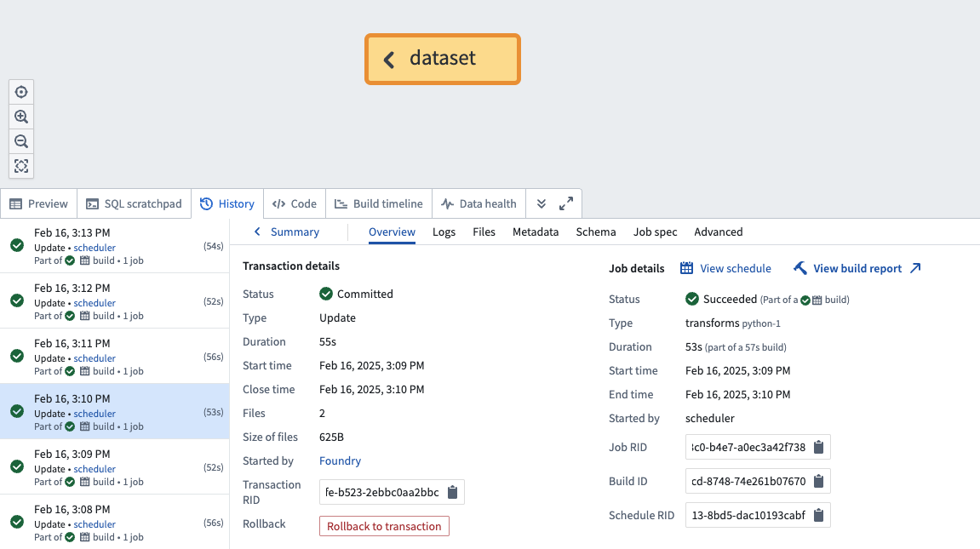Open the View build report link
Viewport: 980px width, 549px height.
(857, 269)
